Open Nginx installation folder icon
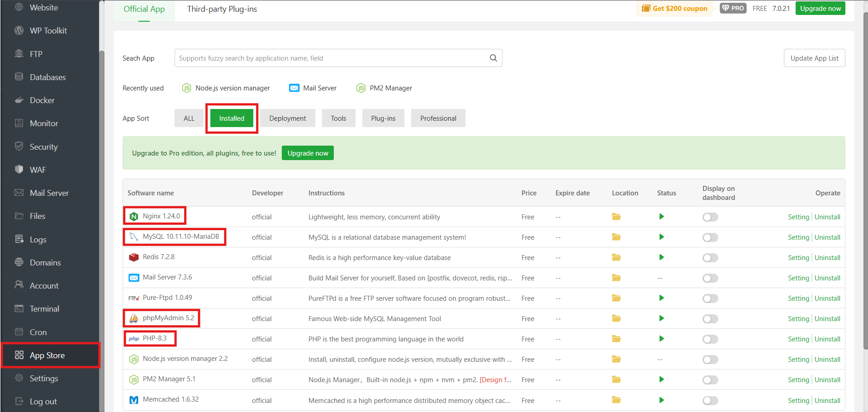Viewport: 868px width, 412px height. (x=616, y=217)
